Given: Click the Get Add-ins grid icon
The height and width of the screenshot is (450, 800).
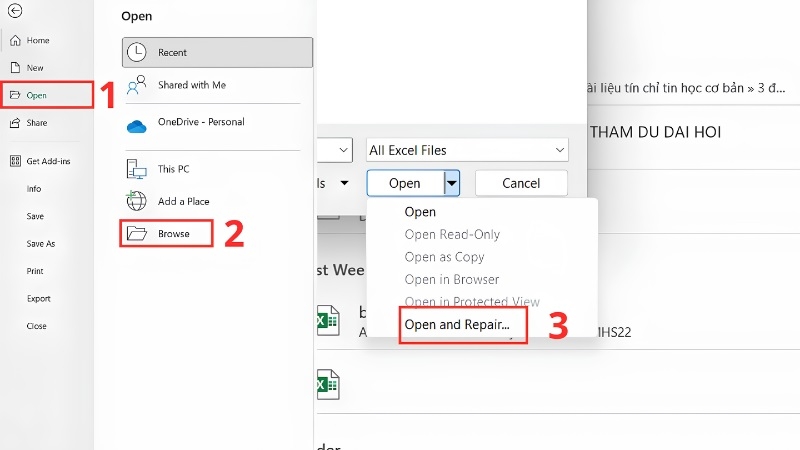Looking at the screenshot, I should [x=15, y=161].
